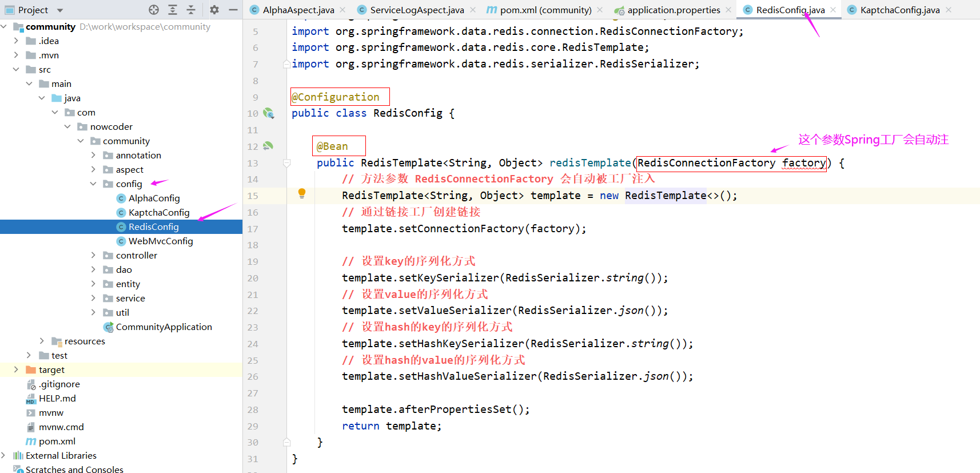Click the redisTemplate method name

(x=590, y=162)
